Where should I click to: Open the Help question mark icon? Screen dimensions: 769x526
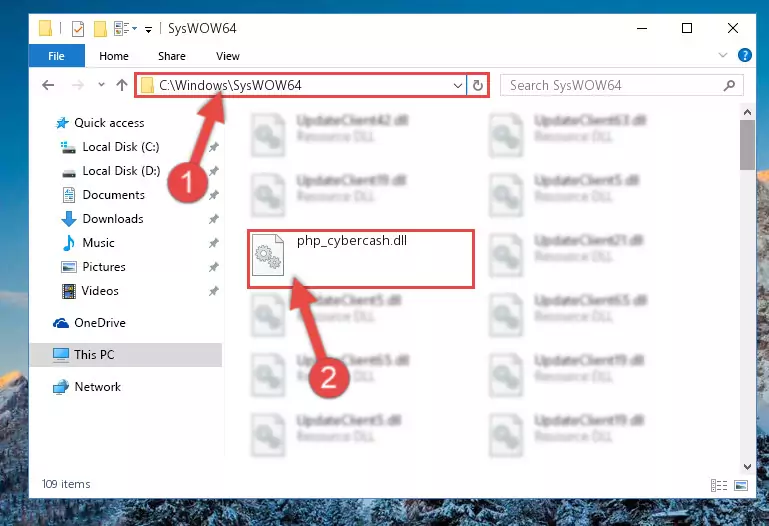[744, 55]
